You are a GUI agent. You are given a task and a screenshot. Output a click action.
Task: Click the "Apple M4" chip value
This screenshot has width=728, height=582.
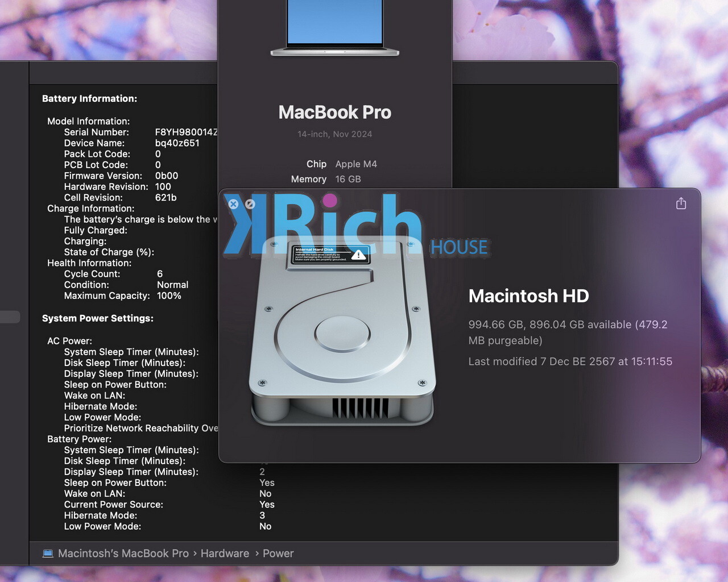click(356, 164)
